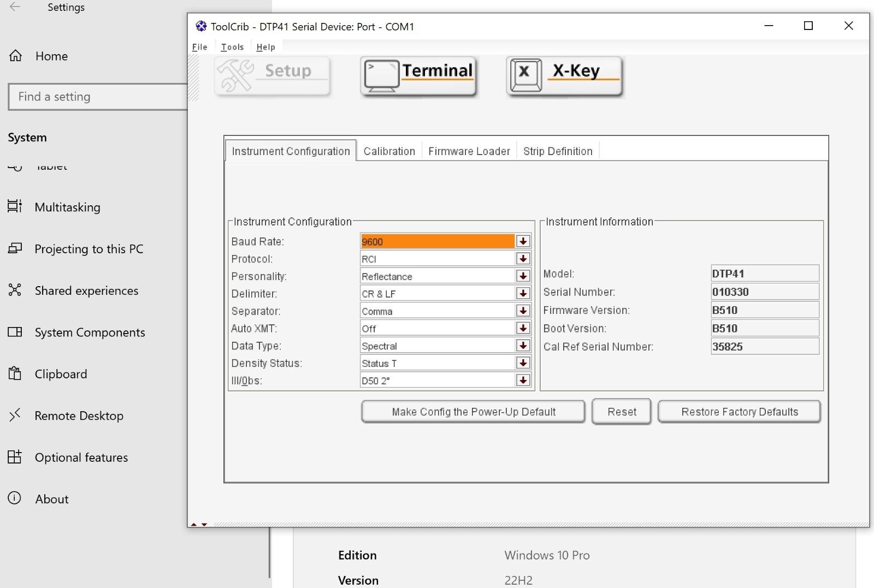The width and height of the screenshot is (874, 588).
Task: Open Optional features settings
Action: tap(81, 458)
